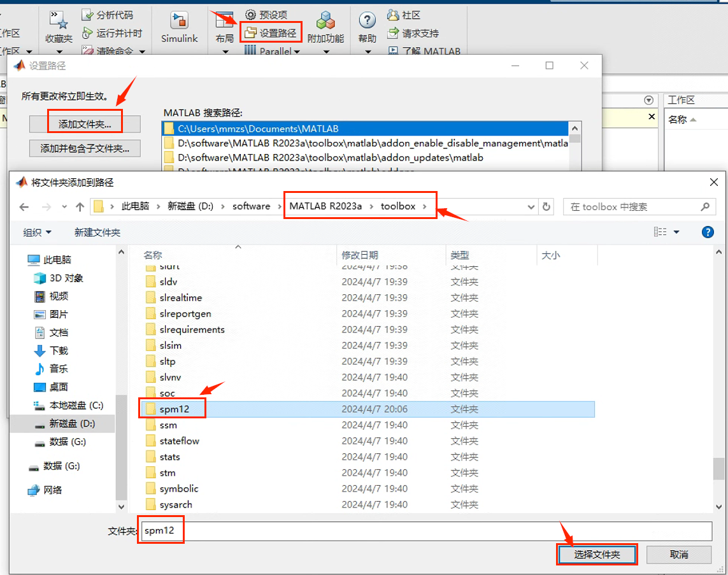
Task: Click Add Folder (添加文件夹...) button
Action: tap(85, 124)
